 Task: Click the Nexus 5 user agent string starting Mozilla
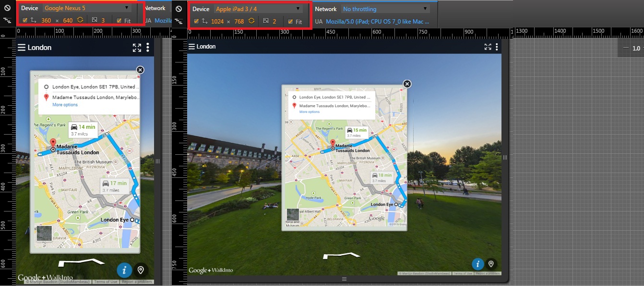pyautogui.click(x=163, y=21)
